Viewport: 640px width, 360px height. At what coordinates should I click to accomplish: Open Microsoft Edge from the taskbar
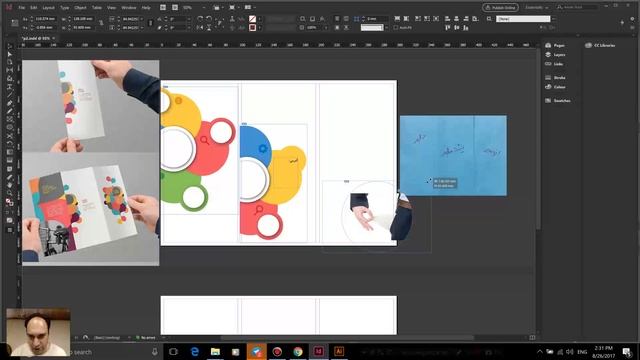(195, 351)
